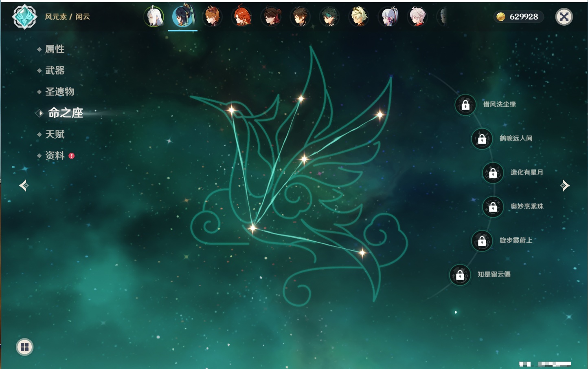588x369 pixels.
Task: Open the 知是留云僊 constellation lock icon
Action: point(460,275)
